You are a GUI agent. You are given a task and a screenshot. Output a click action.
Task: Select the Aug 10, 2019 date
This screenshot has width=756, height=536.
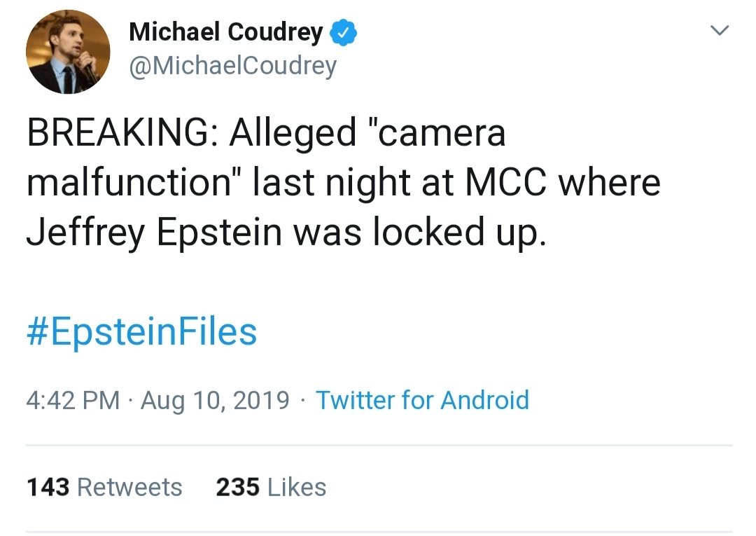click(x=215, y=400)
